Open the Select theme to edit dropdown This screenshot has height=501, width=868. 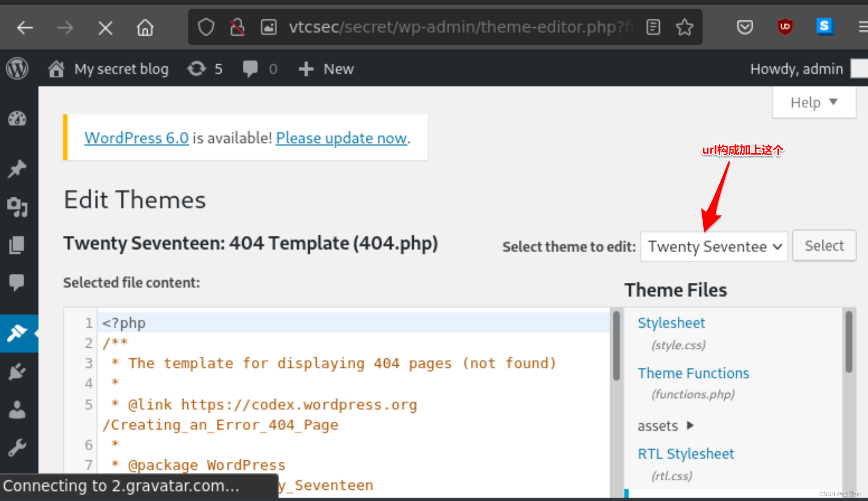713,246
